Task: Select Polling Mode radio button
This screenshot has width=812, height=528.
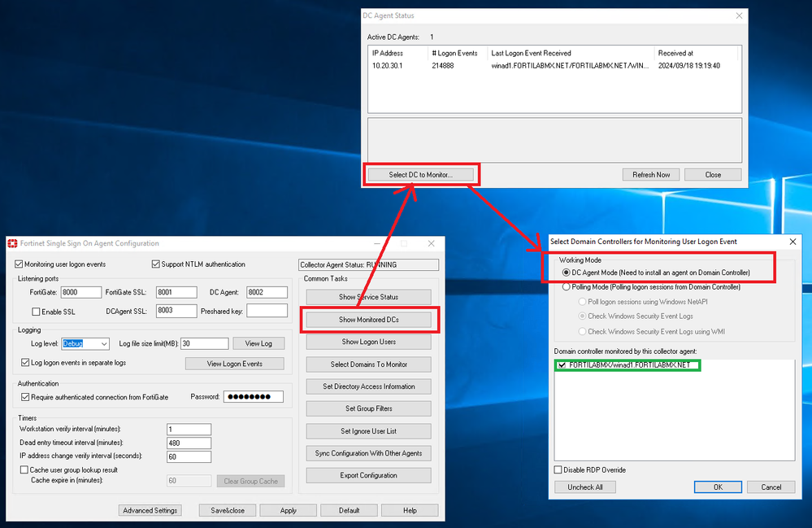Action: click(566, 287)
